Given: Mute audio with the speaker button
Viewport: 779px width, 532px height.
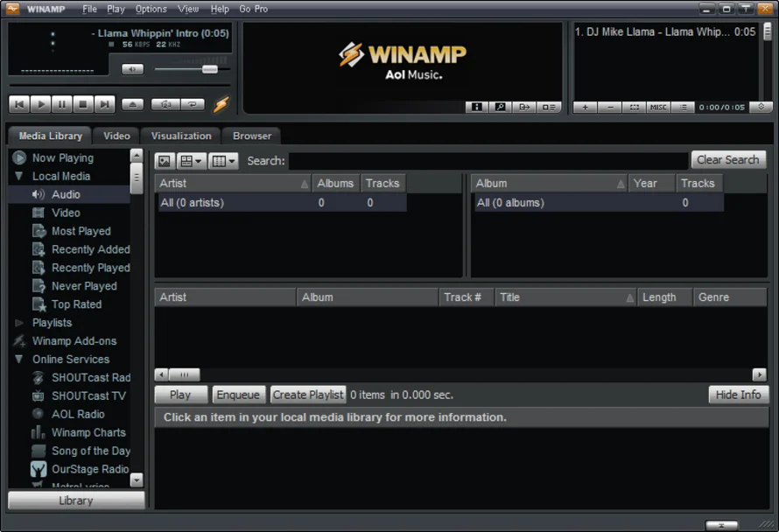Looking at the screenshot, I should click(x=132, y=69).
